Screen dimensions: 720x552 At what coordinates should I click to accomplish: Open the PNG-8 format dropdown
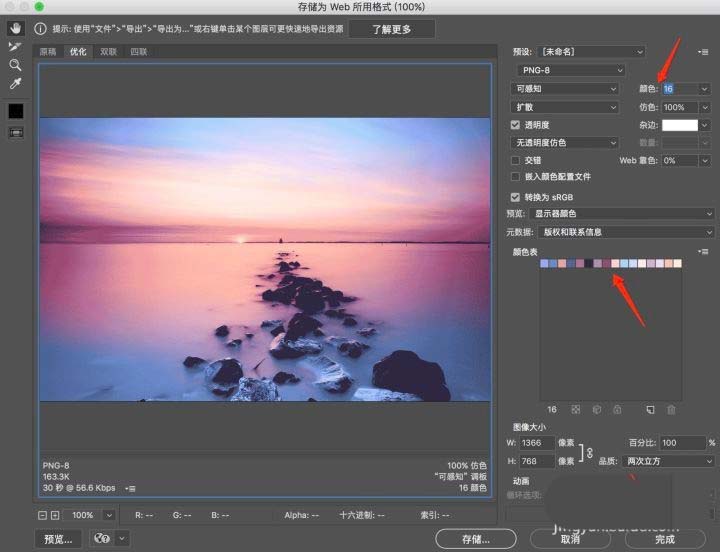571,70
